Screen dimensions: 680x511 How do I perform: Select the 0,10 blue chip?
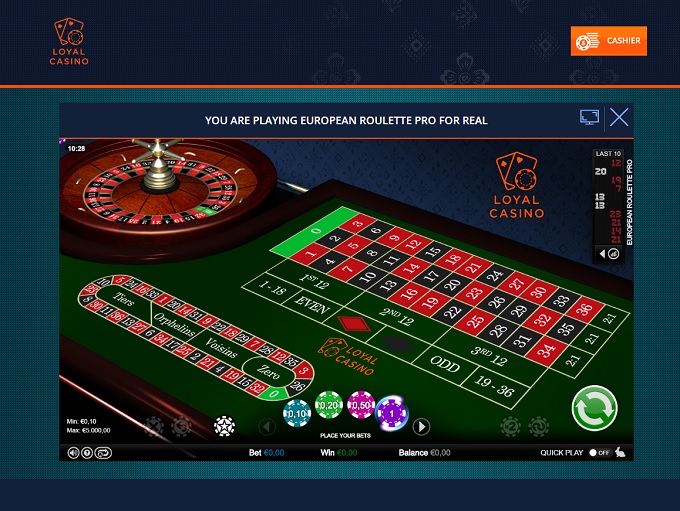(x=297, y=413)
